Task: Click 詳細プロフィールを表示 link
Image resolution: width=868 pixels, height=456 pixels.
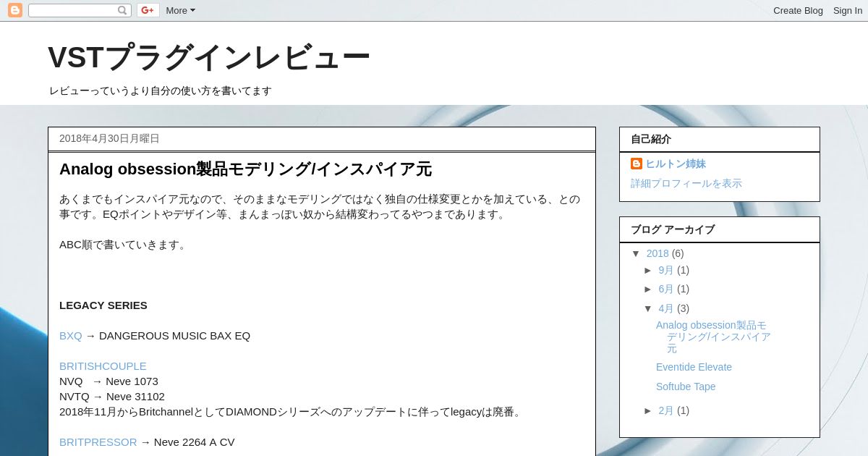Action: [686, 184]
